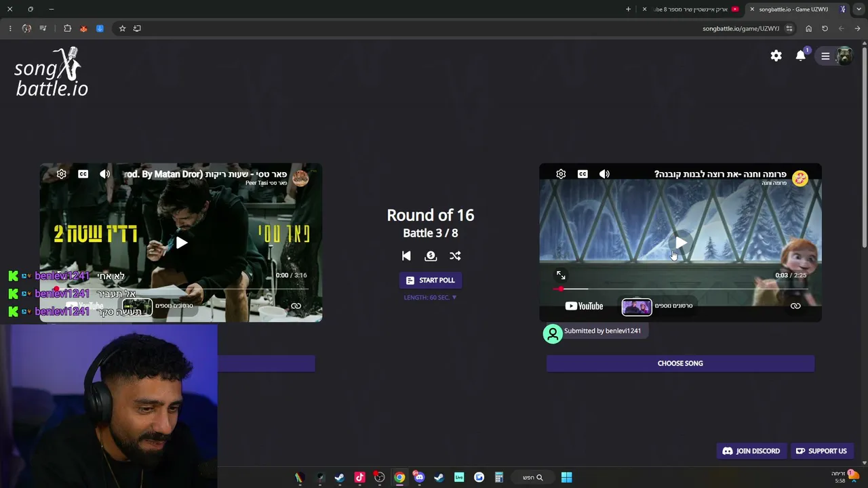The image size is (868, 488).
Task: Open TikTok from the taskbar
Action: [359, 477]
